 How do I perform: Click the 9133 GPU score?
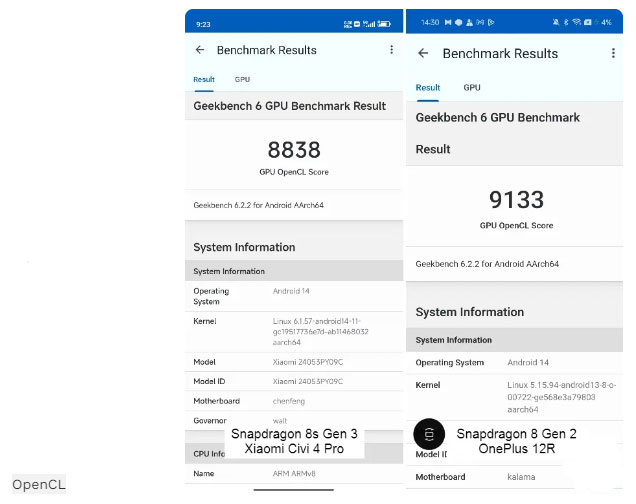(516, 199)
